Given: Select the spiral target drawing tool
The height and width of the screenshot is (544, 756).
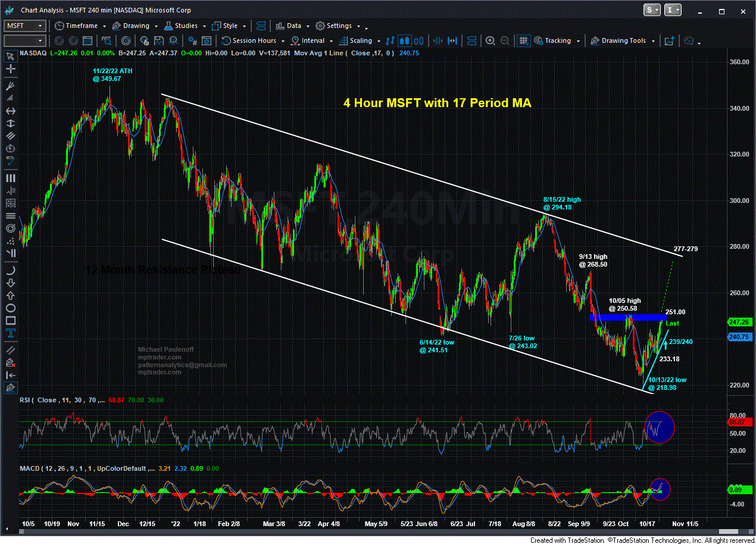Looking at the screenshot, I should point(10,229).
